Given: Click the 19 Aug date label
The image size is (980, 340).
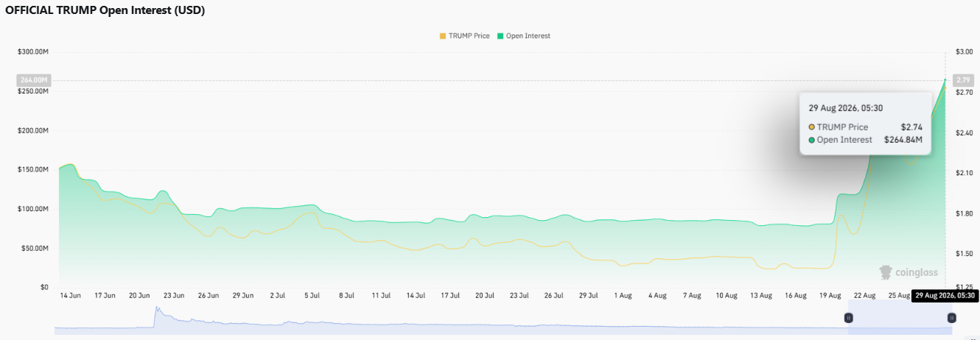Looking at the screenshot, I should tap(830, 295).
